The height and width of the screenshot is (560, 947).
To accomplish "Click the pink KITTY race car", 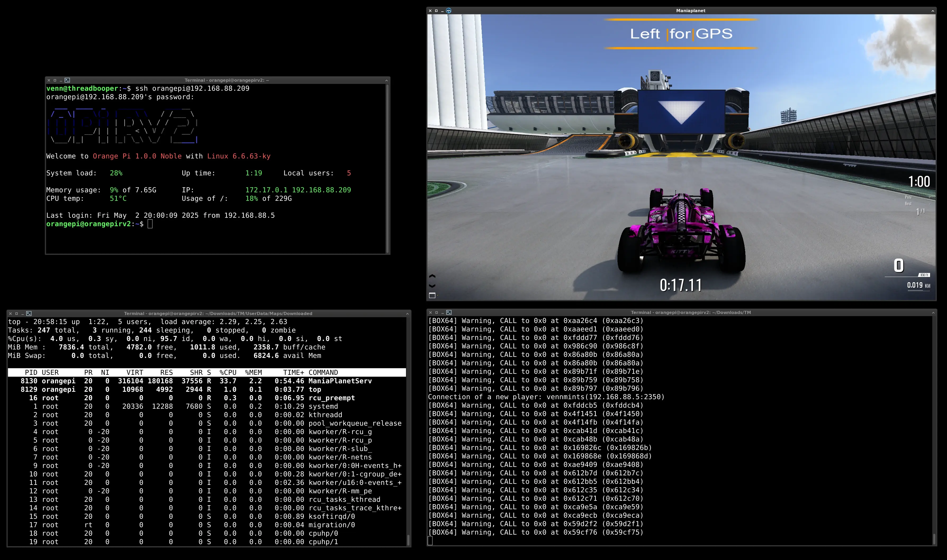I will pyautogui.click(x=681, y=230).
